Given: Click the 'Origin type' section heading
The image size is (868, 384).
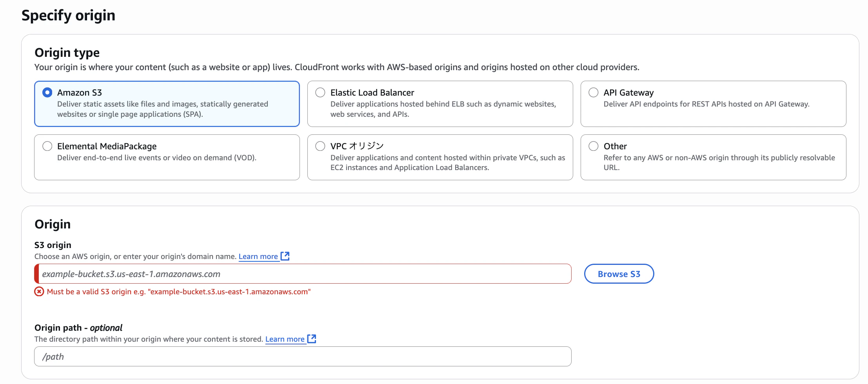Looking at the screenshot, I should point(67,53).
